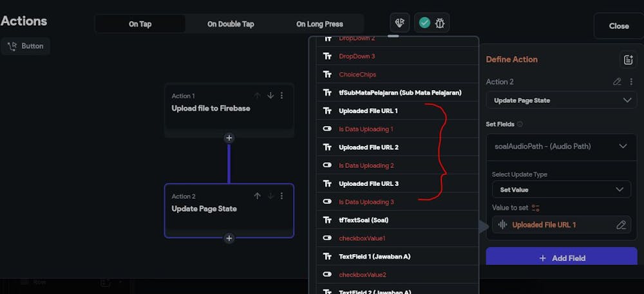
Task: Open the Set Value update type dropdown
Action: (x=562, y=189)
